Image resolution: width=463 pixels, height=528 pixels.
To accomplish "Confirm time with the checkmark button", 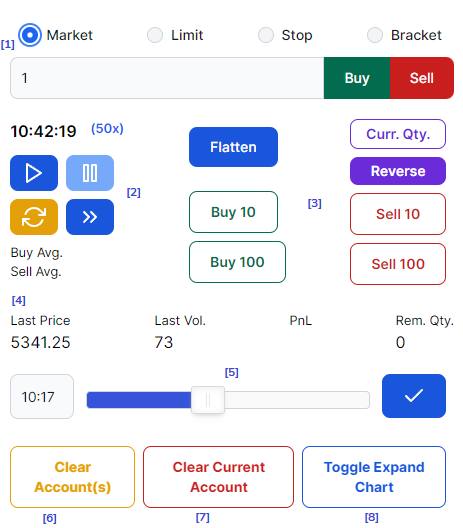I will 414,396.
